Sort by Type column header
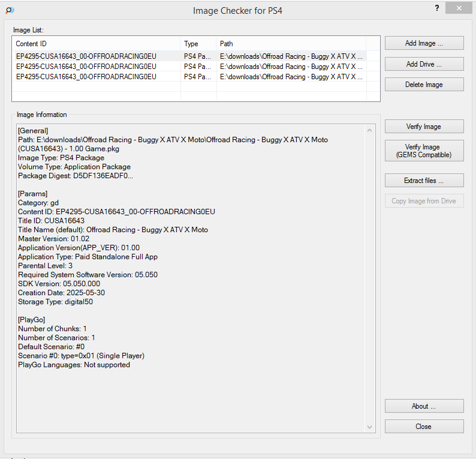Screen dimensions: 476x459 pos(198,44)
